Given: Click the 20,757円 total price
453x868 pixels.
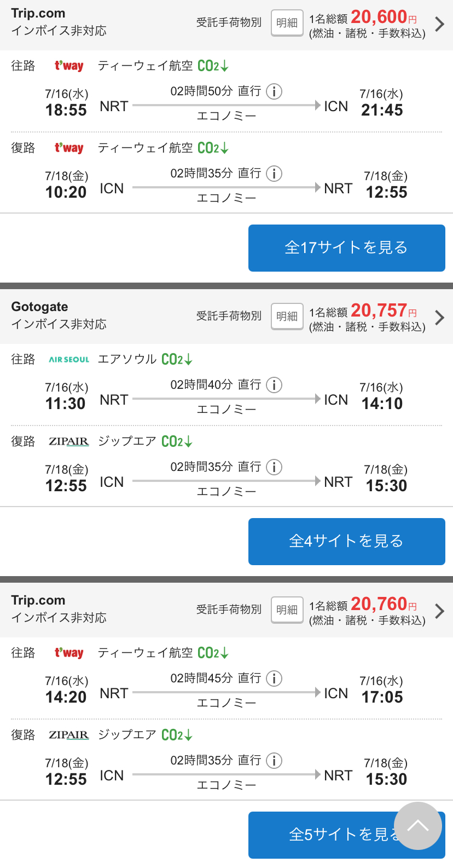Looking at the screenshot, I should pyautogui.click(x=379, y=311).
